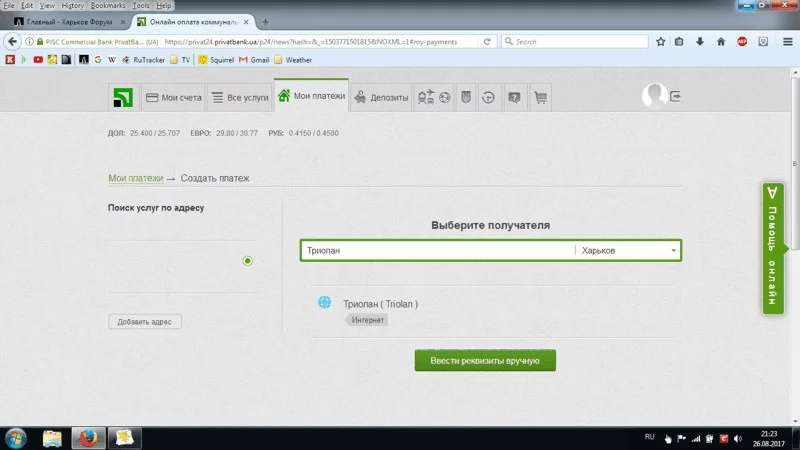Close the Онлайн оплата browser tab
The width and height of the screenshot is (800, 450).
(246, 22)
